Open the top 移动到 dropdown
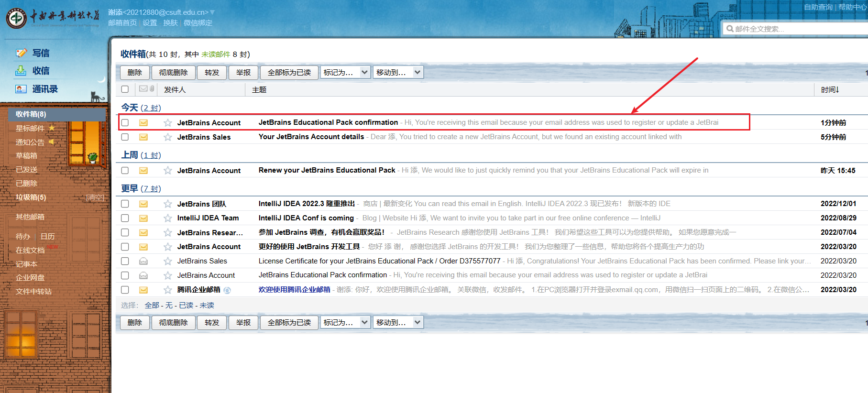Viewport: 868px width, 393px height. (398, 73)
